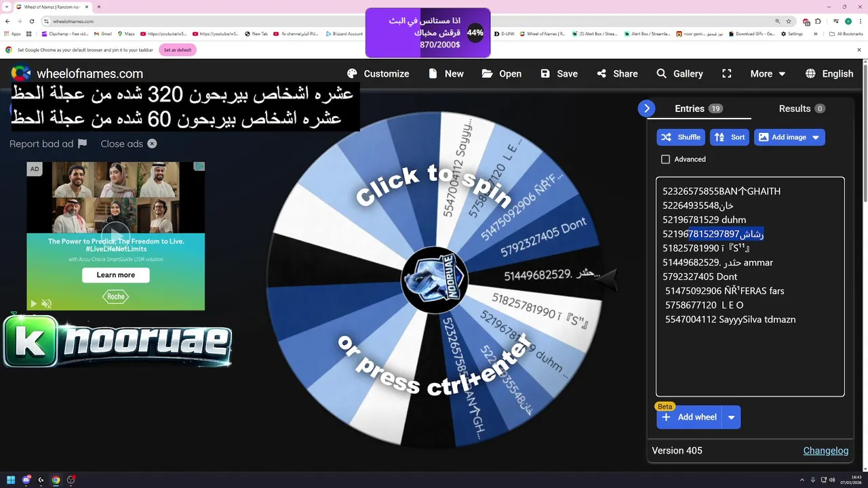Save the current wheel

pyautogui.click(x=559, y=74)
